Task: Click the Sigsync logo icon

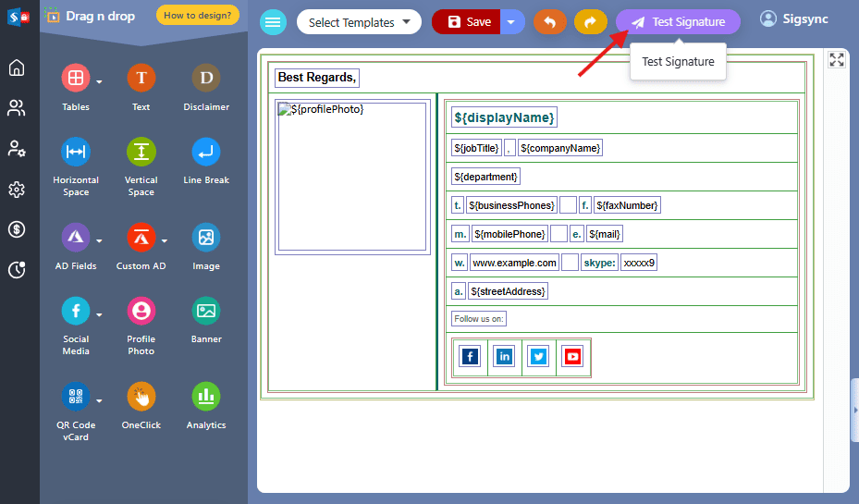Action: [x=18, y=17]
